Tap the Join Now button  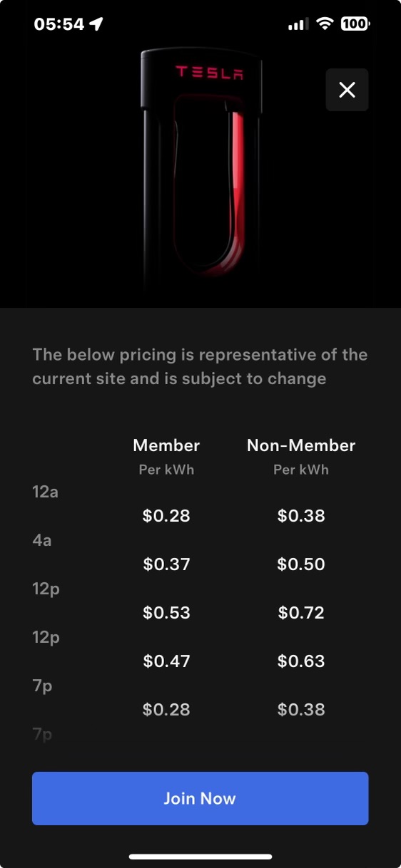pyautogui.click(x=200, y=798)
